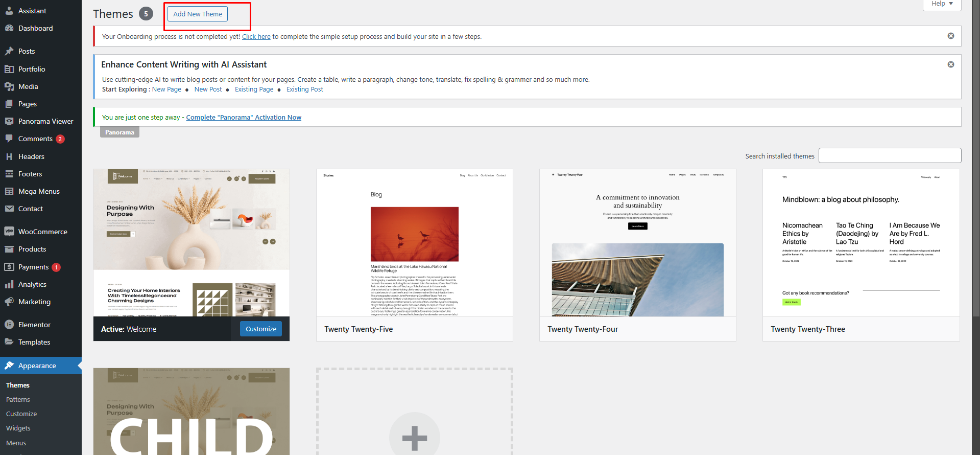Click the plus icon to add theme
This screenshot has height=455, width=980.
point(415,438)
